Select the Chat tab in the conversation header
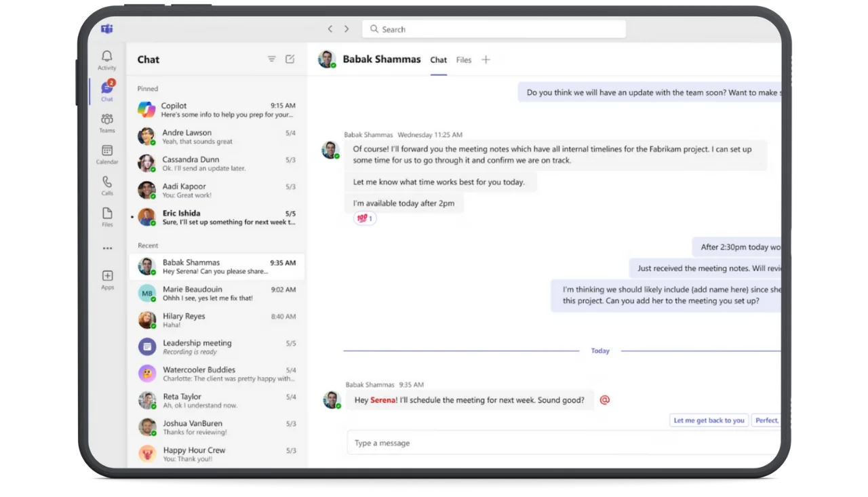The image size is (868, 497). coord(438,60)
